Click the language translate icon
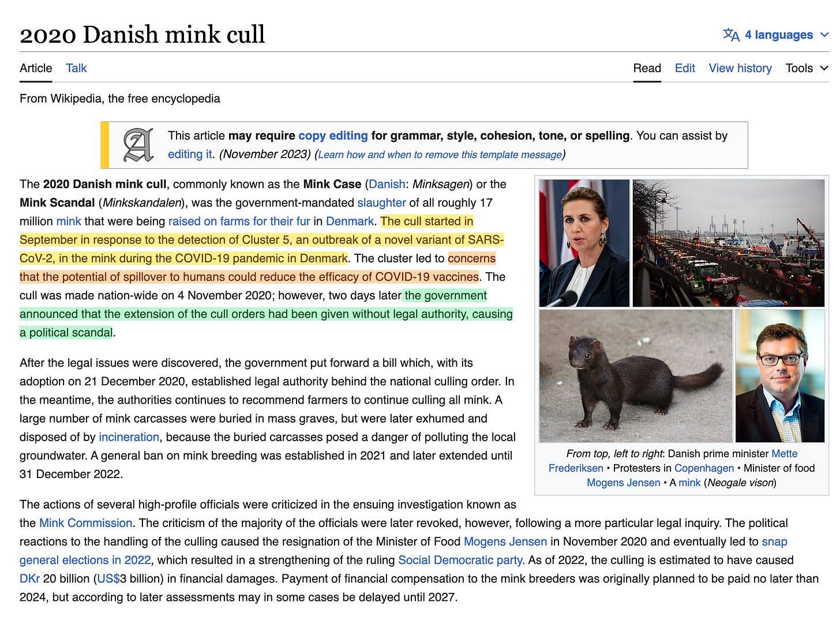The height and width of the screenshot is (621, 840). click(x=731, y=35)
